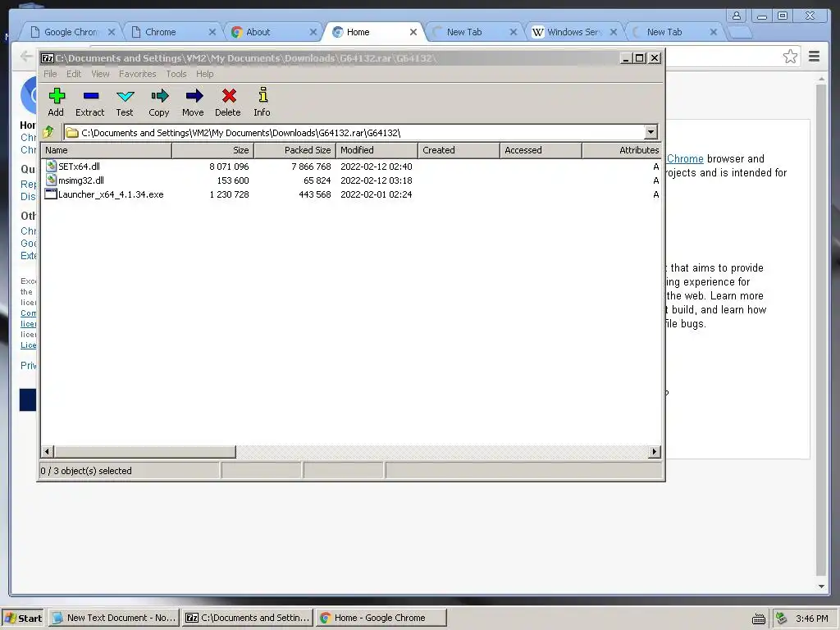Viewport: 840px width, 630px height.
Task: Select the SETx64.dll file icon
Action: point(51,166)
